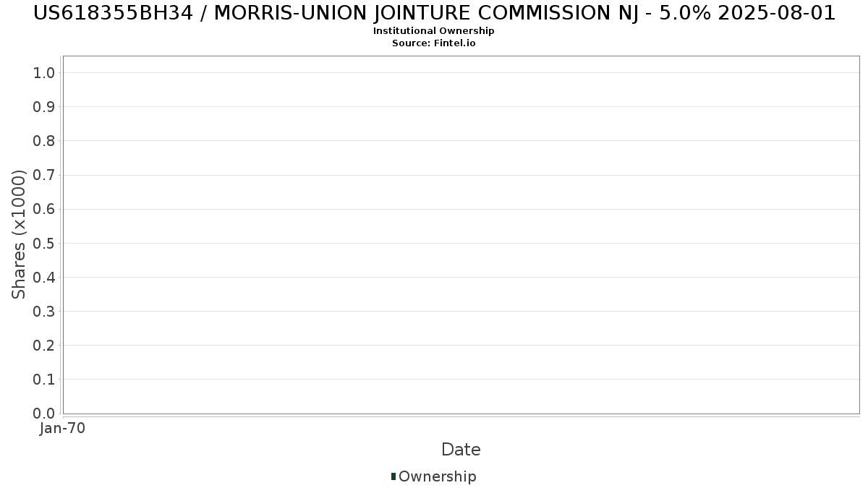Choose the 0.3 y-axis tick label
This screenshot has height=488, width=868.
click(x=43, y=311)
